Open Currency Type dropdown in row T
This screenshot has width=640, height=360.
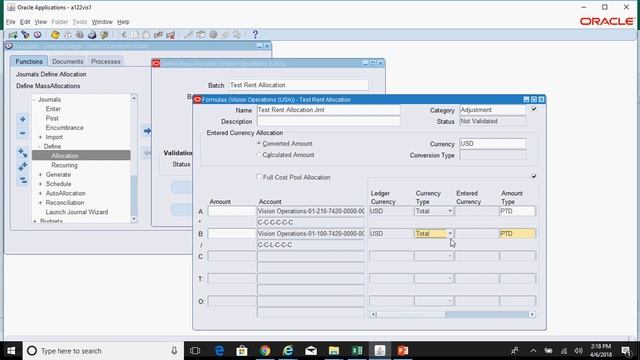[x=450, y=278]
